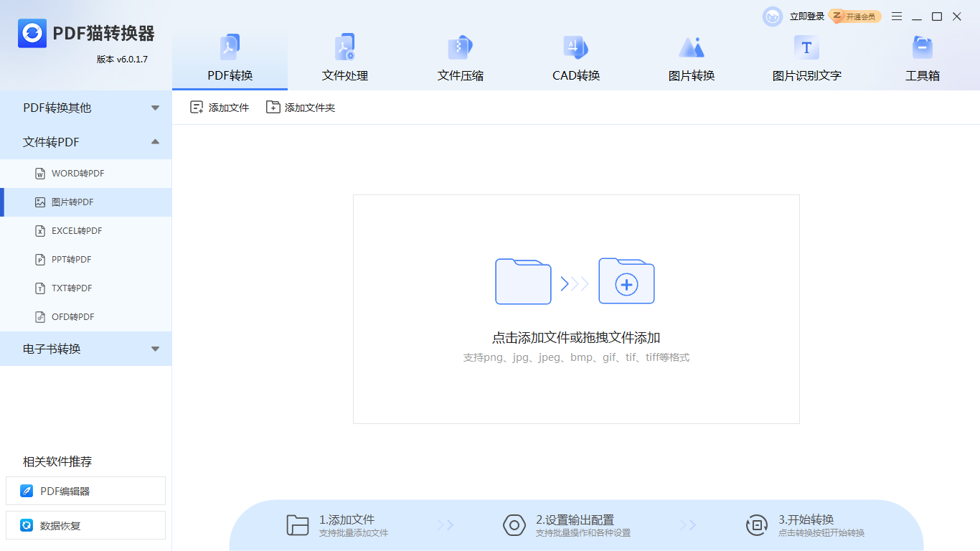Screen dimensions: 980x551
Task: Click the 图片转PDF image icon
Action: (x=40, y=202)
